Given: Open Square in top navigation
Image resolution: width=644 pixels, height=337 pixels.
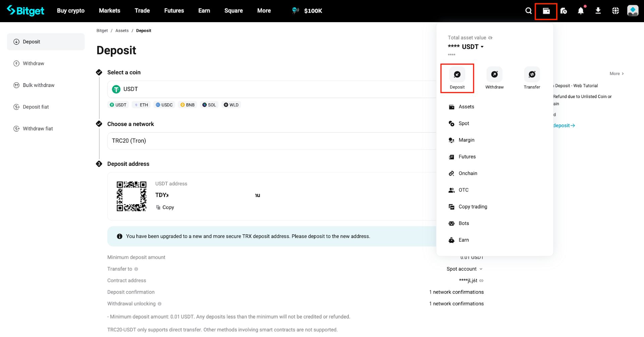Looking at the screenshot, I should pyautogui.click(x=233, y=11).
